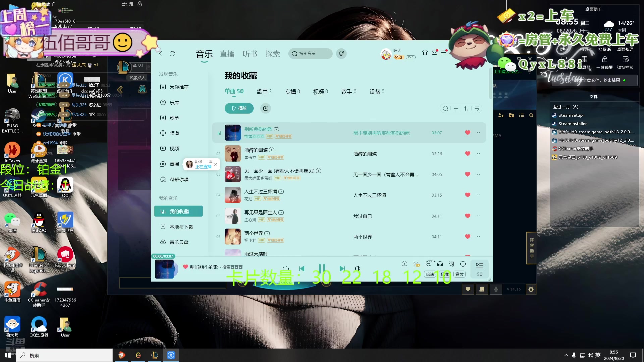Switch the loop playback mode
The height and width of the screenshot is (362, 644).
(x=286, y=269)
